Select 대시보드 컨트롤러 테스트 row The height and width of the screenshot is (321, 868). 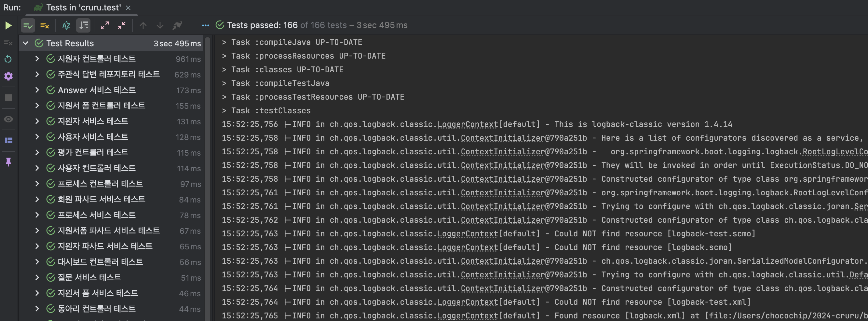pyautogui.click(x=111, y=262)
